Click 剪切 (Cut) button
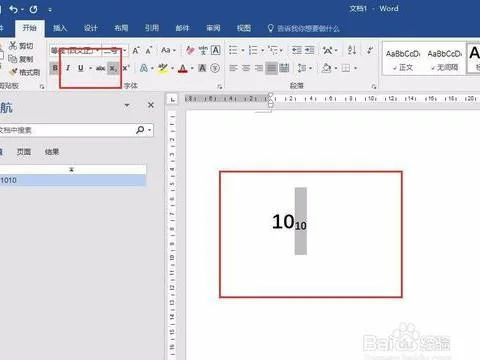Image resolution: width=480 pixels, height=360 pixels. tap(21, 46)
